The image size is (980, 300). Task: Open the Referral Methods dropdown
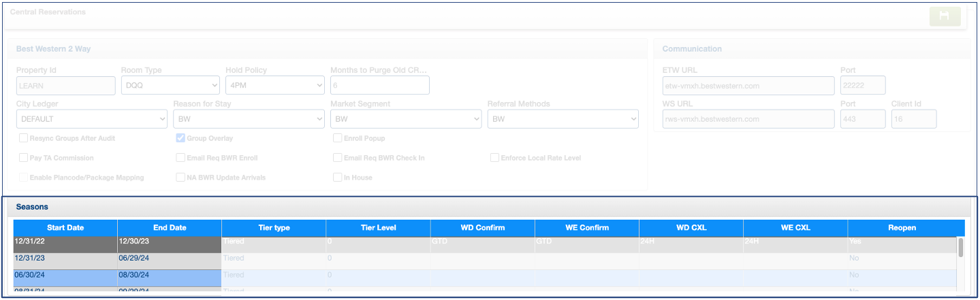pyautogui.click(x=563, y=119)
